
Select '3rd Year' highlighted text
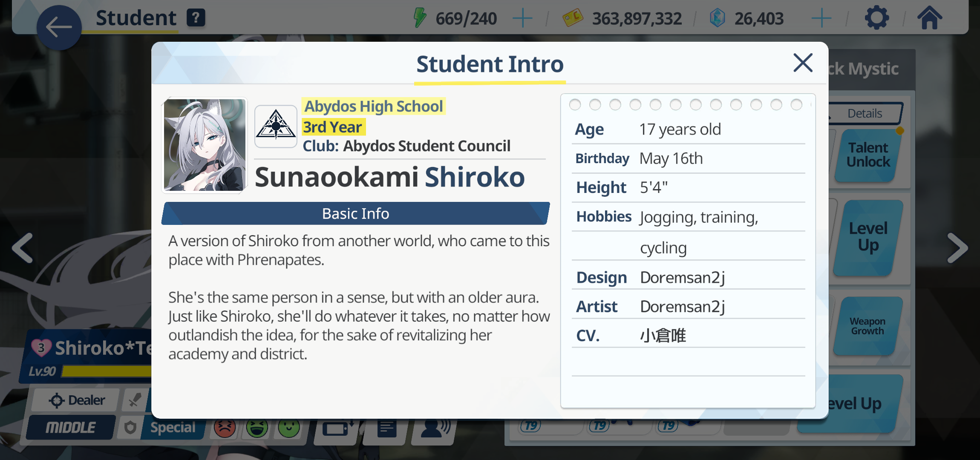[333, 127]
